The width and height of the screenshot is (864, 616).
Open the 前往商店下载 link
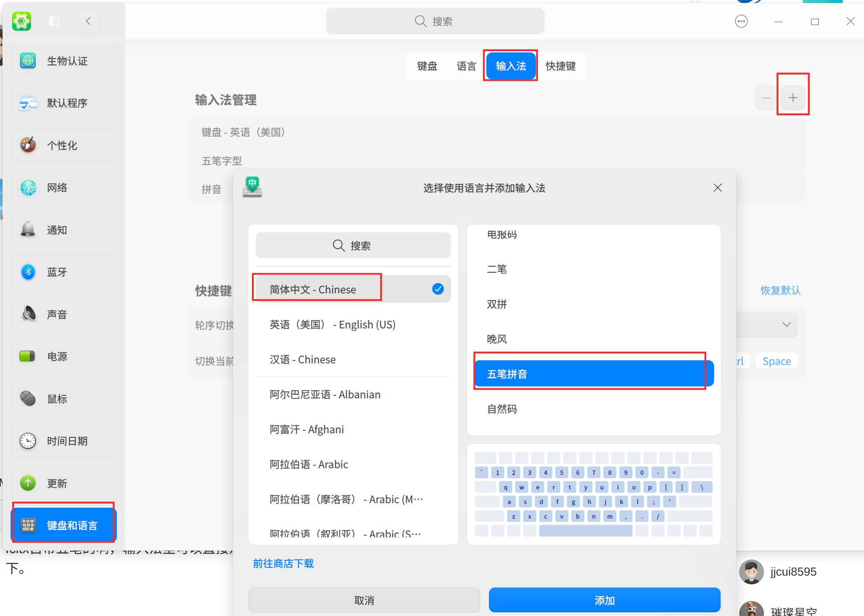[283, 564]
